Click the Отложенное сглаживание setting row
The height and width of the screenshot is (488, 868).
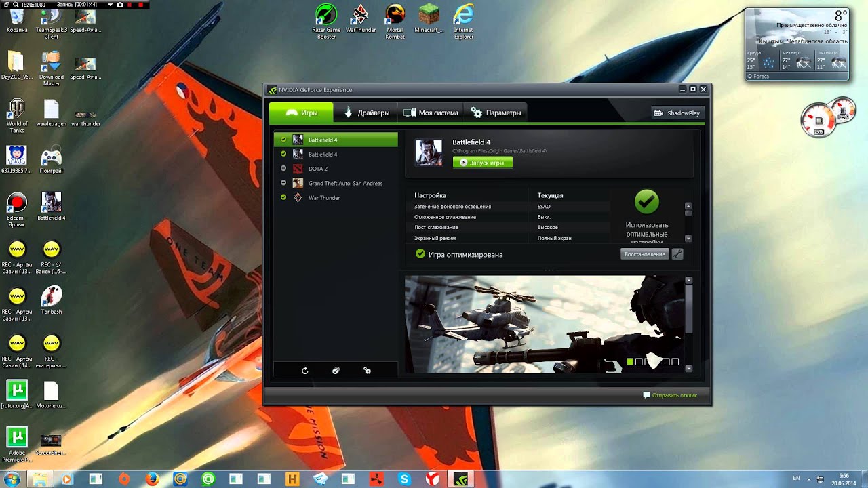509,217
